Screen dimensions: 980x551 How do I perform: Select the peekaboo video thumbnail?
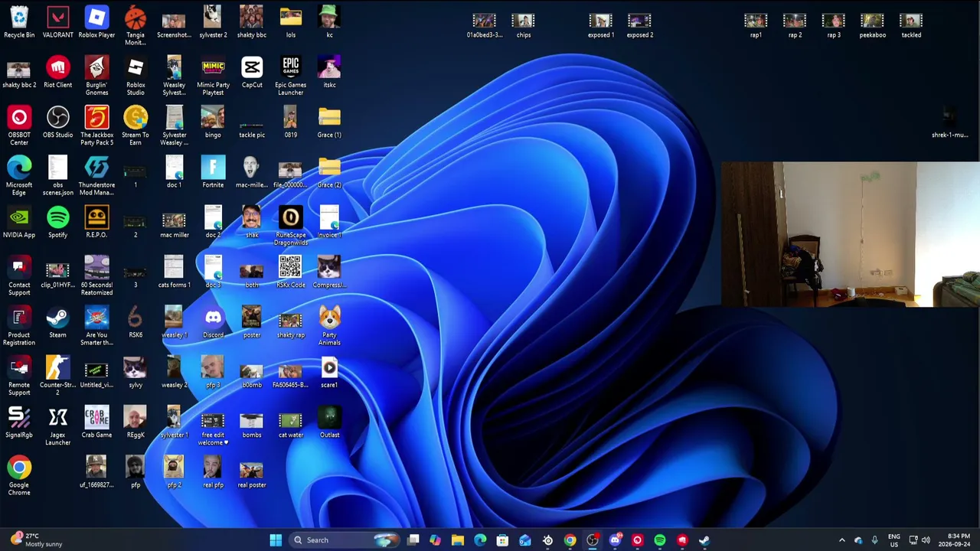(x=872, y=25)
